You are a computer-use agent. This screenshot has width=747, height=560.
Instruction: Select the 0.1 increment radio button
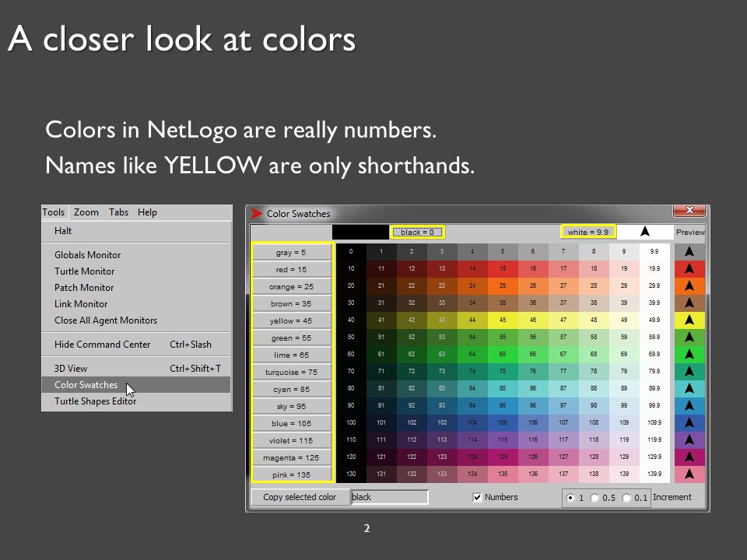[626, 498]
